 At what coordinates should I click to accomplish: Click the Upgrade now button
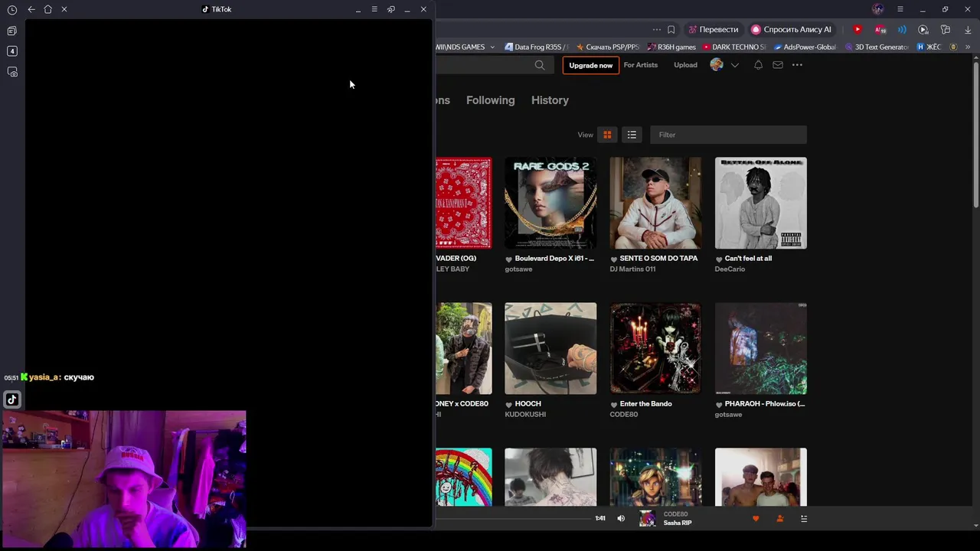tap(590, 65)
